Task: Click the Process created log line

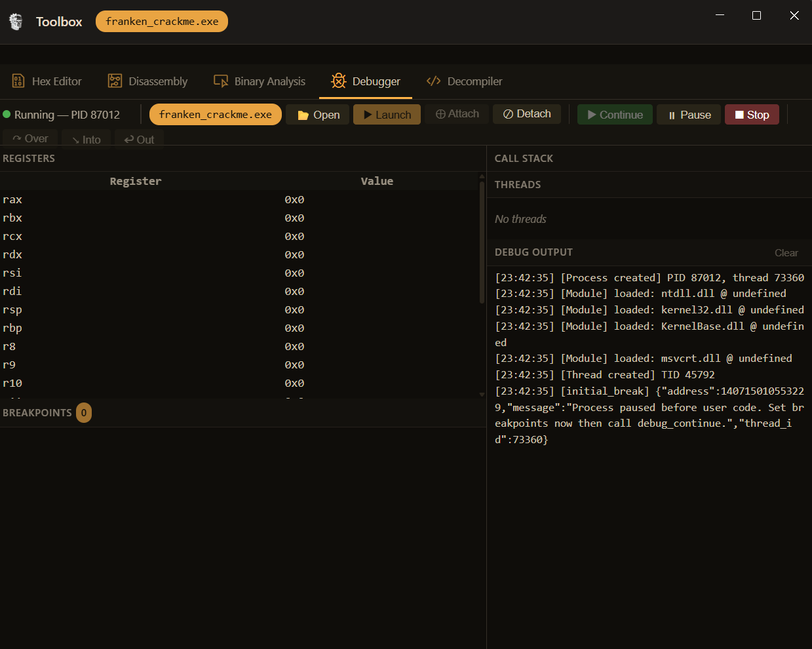Action: click(649, 277)
